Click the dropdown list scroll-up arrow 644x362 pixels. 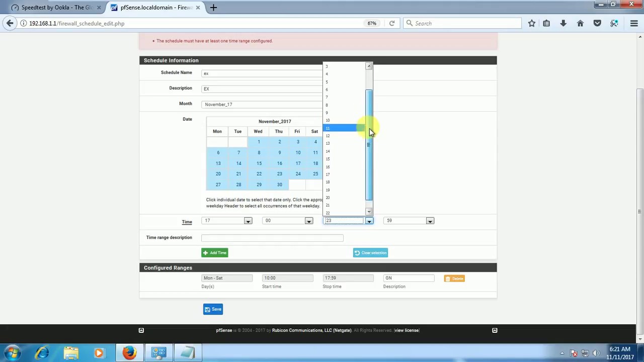point(369,66)
